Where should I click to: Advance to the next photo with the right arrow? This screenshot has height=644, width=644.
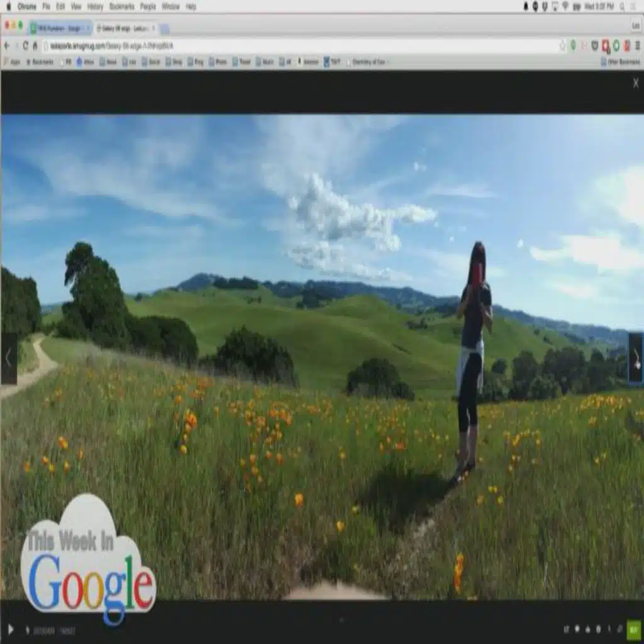point(638,357)
